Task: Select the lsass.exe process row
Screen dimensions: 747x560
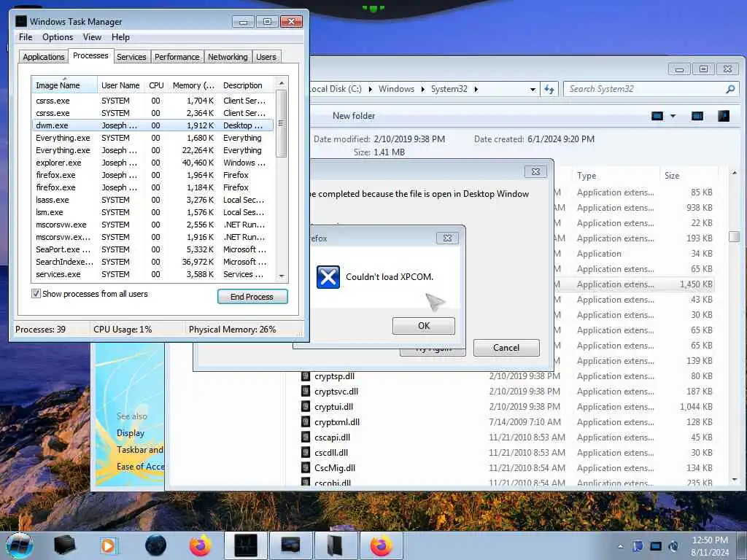Action: [x=152, y=200]
